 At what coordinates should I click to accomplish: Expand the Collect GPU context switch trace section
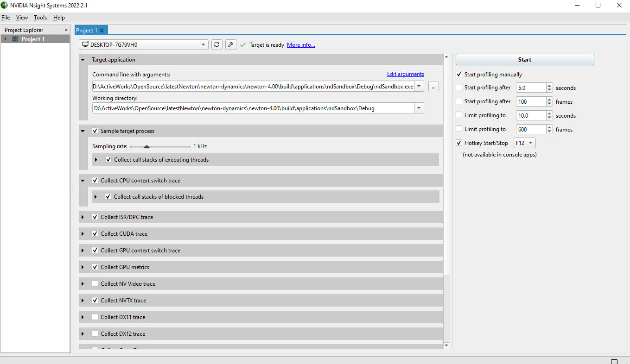(83, 251)
